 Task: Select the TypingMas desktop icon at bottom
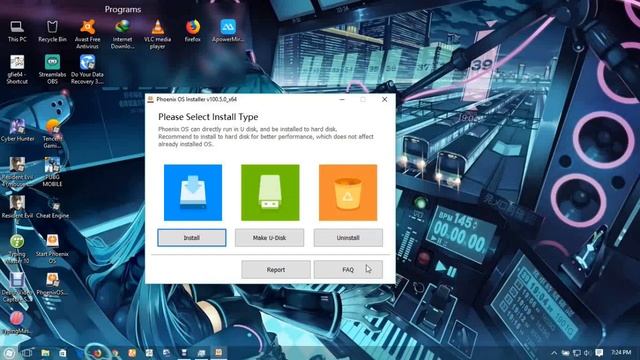[x=17, y=322]
